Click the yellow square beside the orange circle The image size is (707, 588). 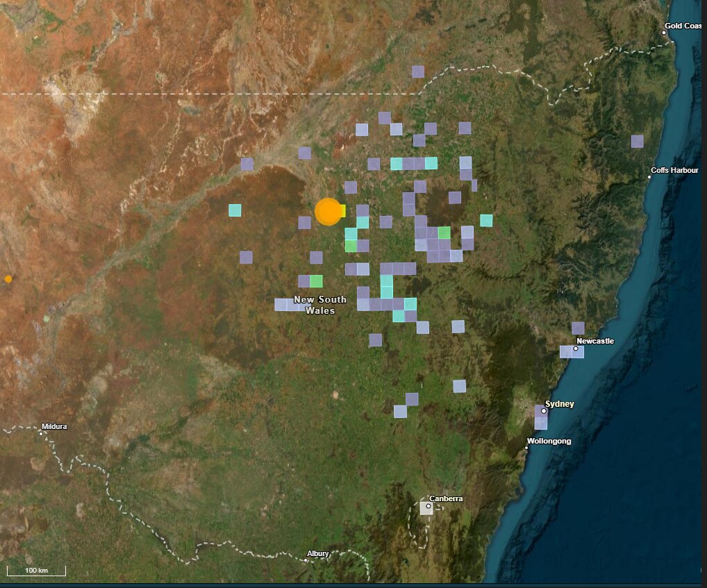(x=341, y=210)
